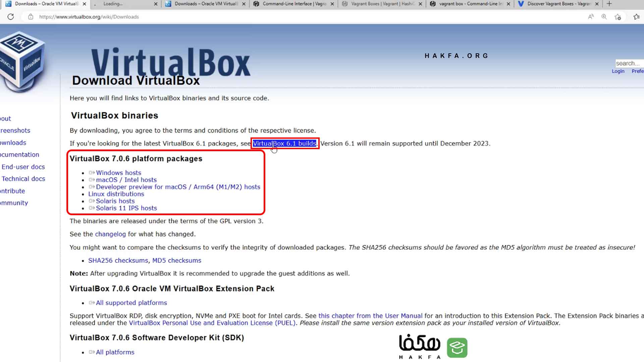
Task: Open the changelog link
Action: click(110, 234)
